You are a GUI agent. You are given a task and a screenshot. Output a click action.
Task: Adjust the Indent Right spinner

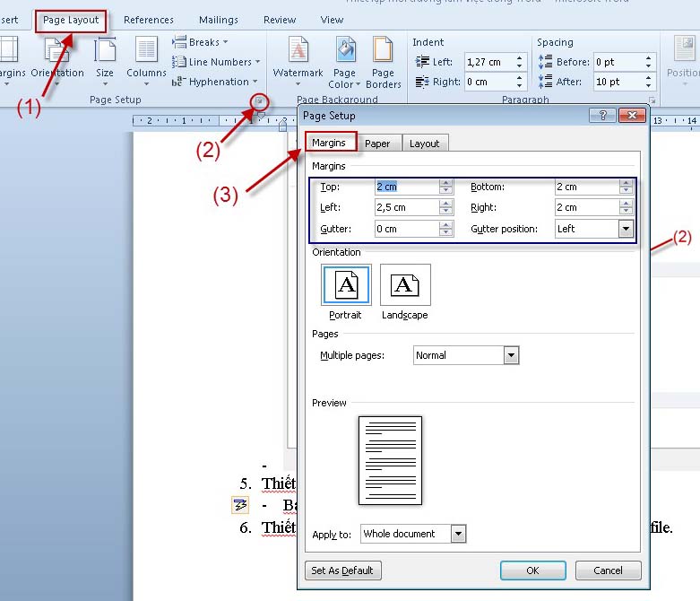pyautogui.click(x=519, y=82)
